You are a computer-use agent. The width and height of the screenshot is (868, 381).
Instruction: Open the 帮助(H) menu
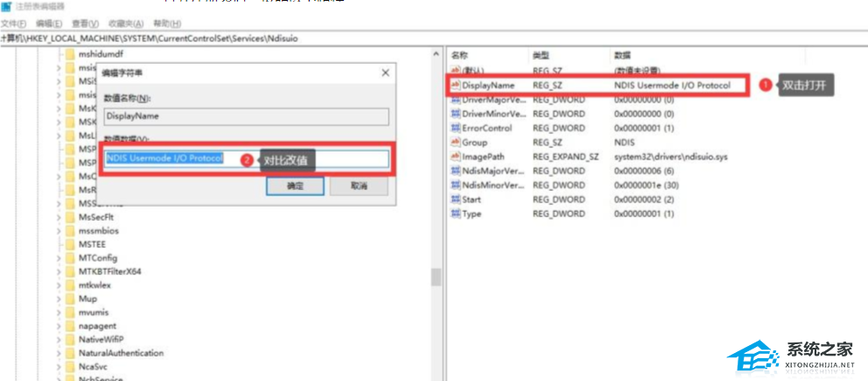[167, 24]
